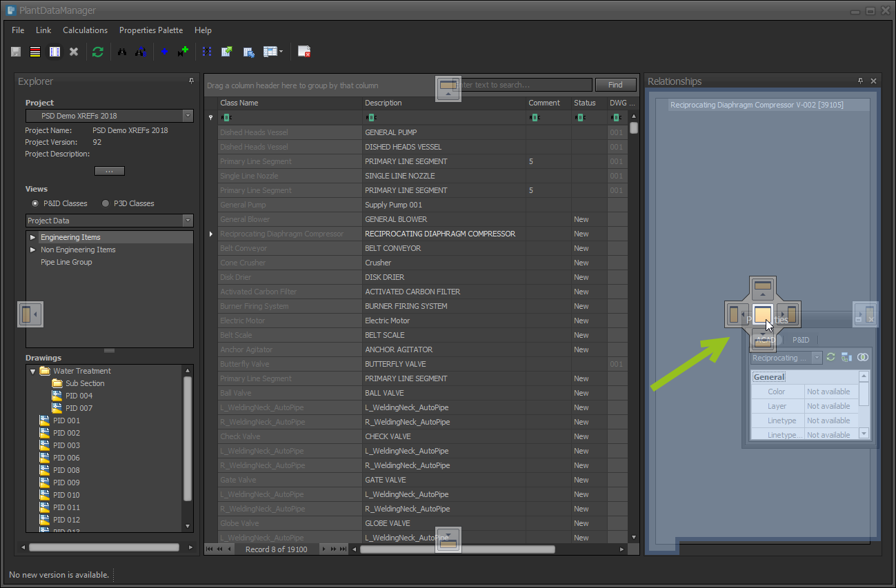Open the Reciprocating class dropdown in Properties
This screenshot has height=588, width=896.
point(817,358)
